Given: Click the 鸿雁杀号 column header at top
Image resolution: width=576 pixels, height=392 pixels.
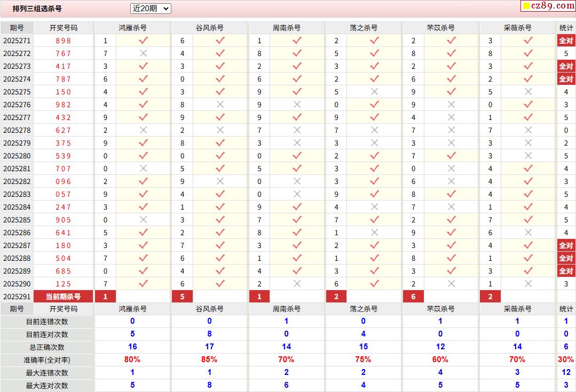Looking at the screenshot, I should (132, 28).
